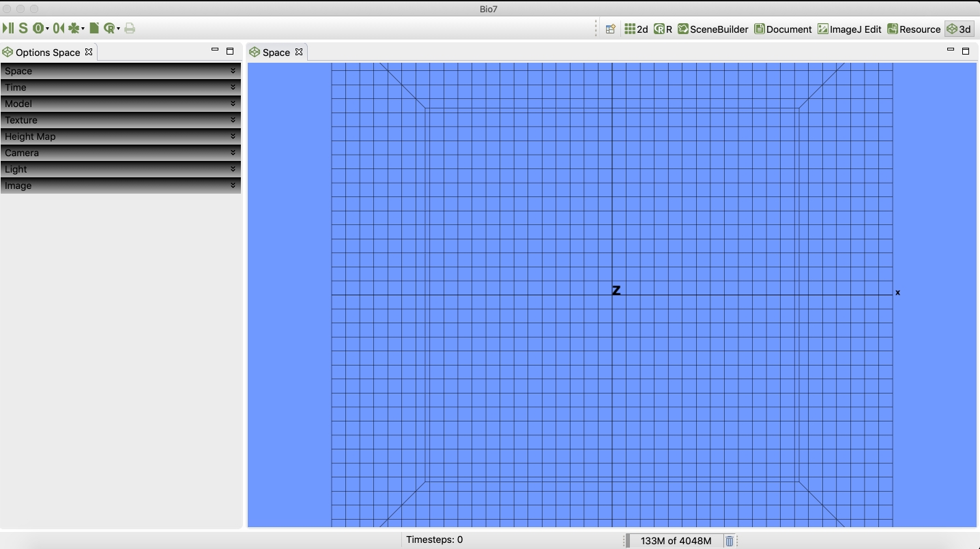The width and height of the screenshot is (980, 549).
Task: Click the green R icon in left toolbar
Action: pyautogui.click(x=109, y=28)
